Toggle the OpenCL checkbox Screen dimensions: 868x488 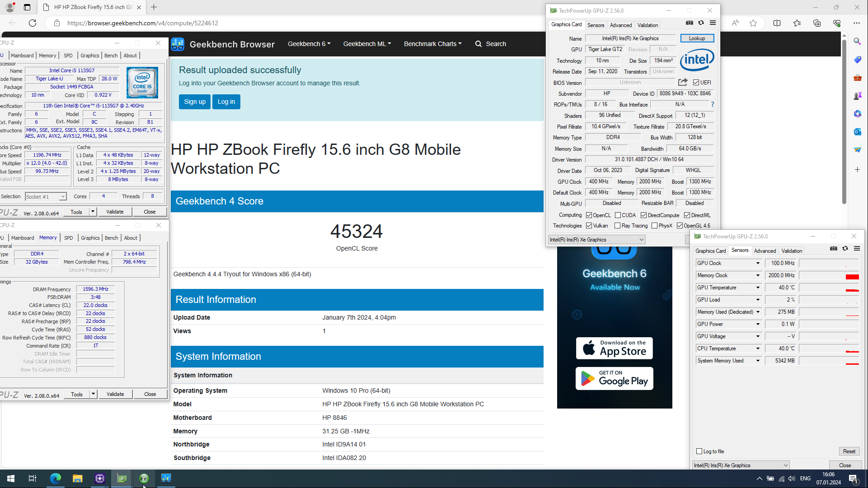coord(589,215)
